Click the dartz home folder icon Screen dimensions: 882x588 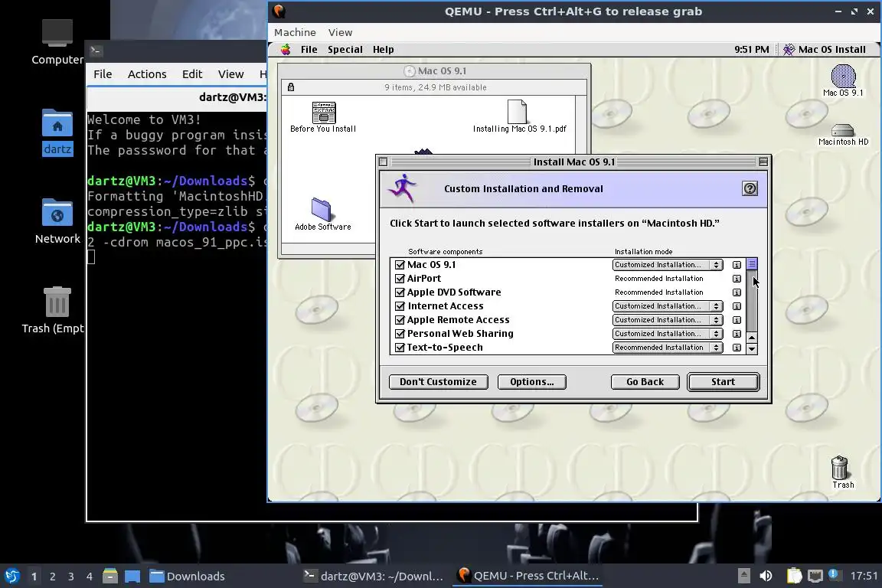coord(57,132)
